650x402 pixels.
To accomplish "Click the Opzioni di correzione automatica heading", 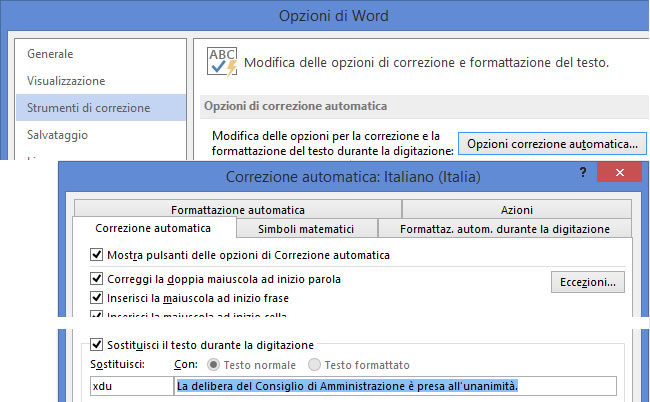I will click(296, 106).
